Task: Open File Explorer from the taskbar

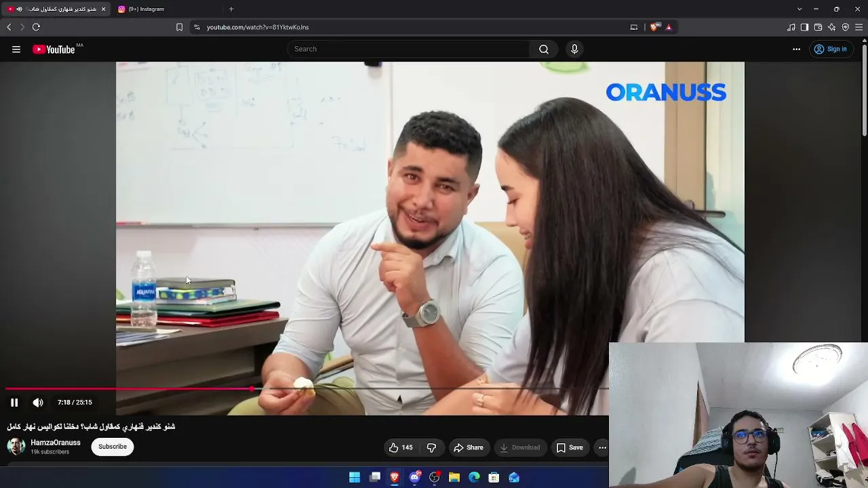Action: (x=454, y=477)
